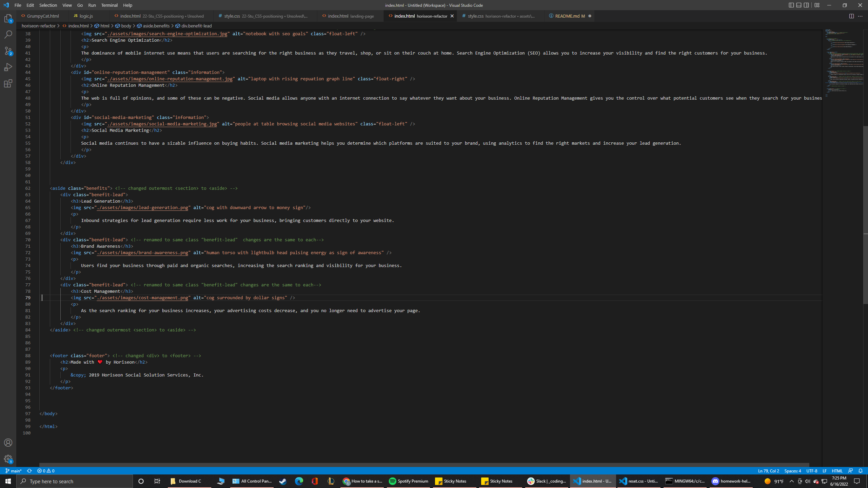Open the Extensions view
868x488 pixels.
coord(8,83)
